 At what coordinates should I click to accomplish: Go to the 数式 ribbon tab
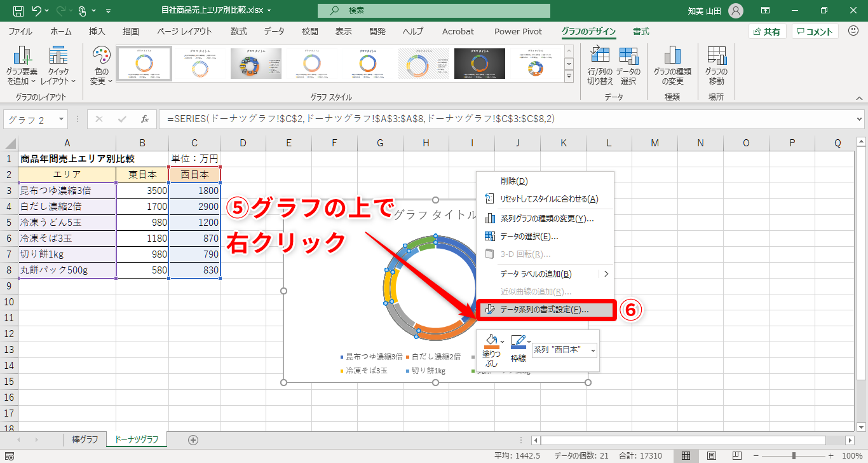pyautogui.click(x=239, y=31)
